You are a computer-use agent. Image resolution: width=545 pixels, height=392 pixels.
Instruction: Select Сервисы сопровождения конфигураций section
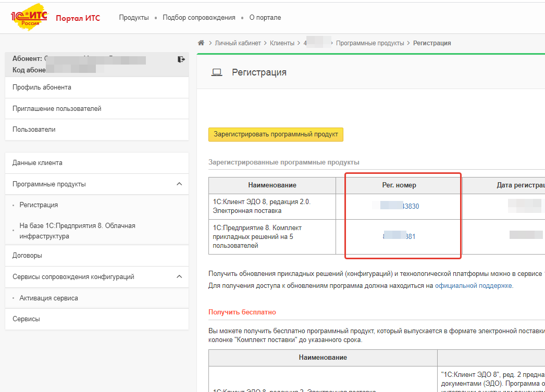97,277
